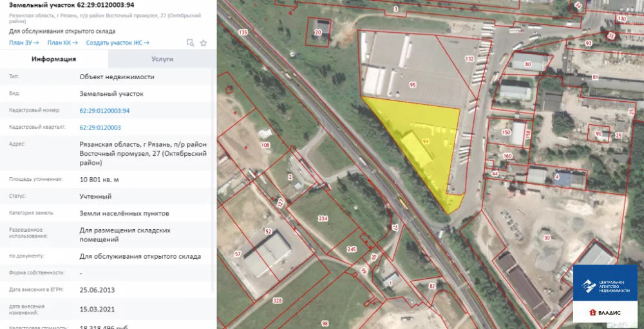Click the value Объект недвижимости
This screenshot has height=329, width=644.
(x=117, y=77)
